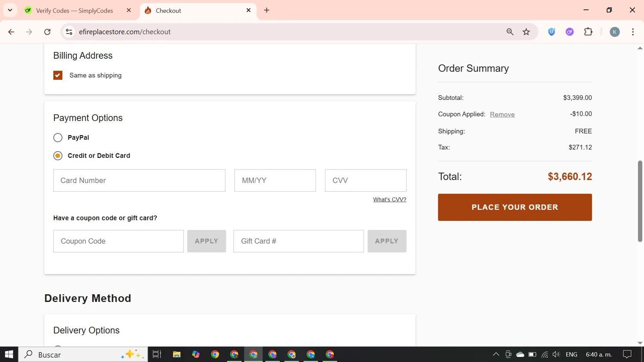Open the K profile avatar
This screenshot has height=362, width=644.
pos(615,32)
